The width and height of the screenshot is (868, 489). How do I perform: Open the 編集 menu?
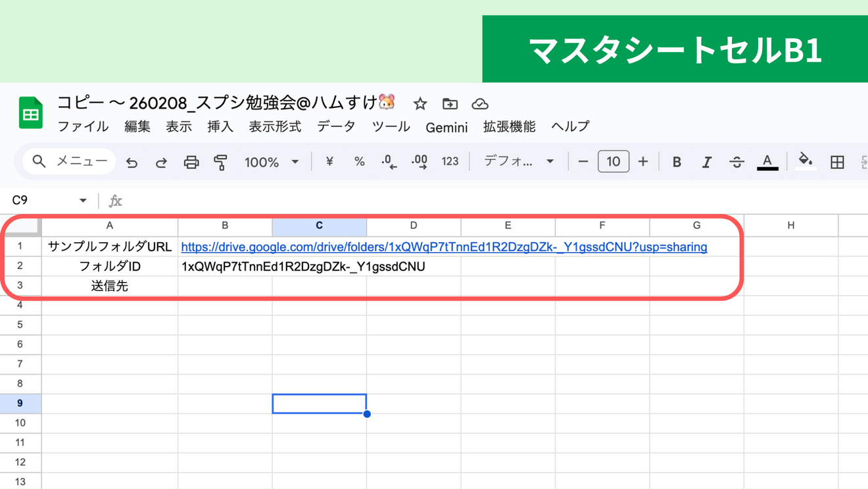(x=137, y=127)
